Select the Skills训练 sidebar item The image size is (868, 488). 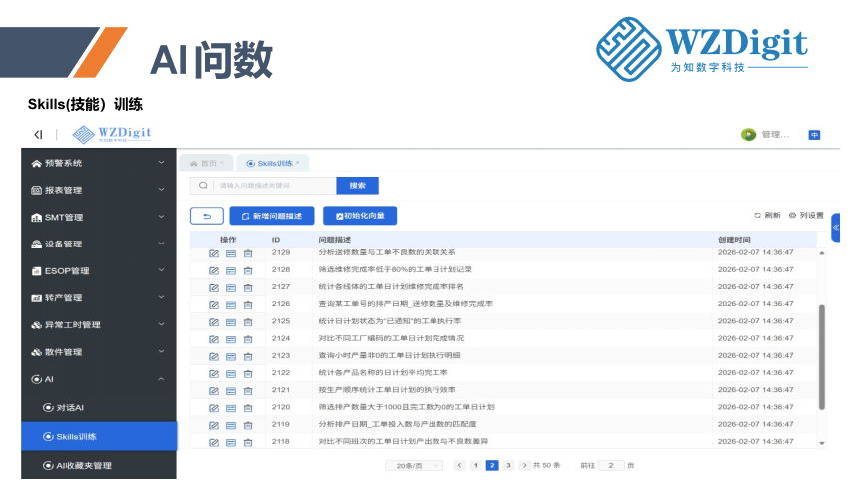99,436
